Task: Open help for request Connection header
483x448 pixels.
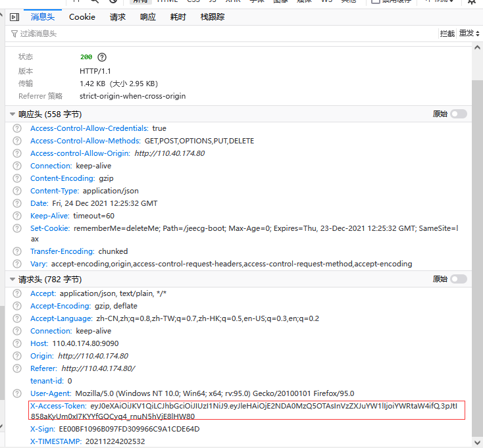Action: (17, 331)
